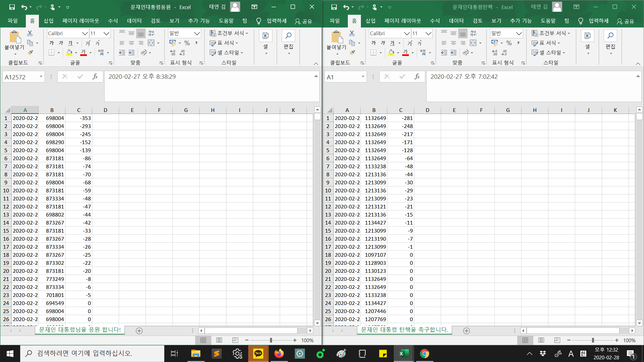Click the Cut scissors icon in right window
The width and height of the screenshot is (644, 362).
tap(352, 33)
